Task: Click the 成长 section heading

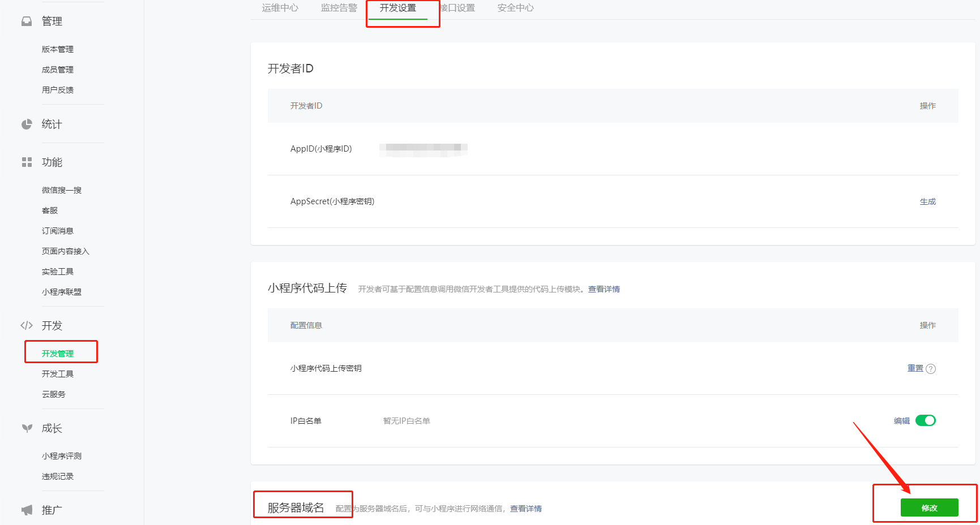Action: point(52,428)
